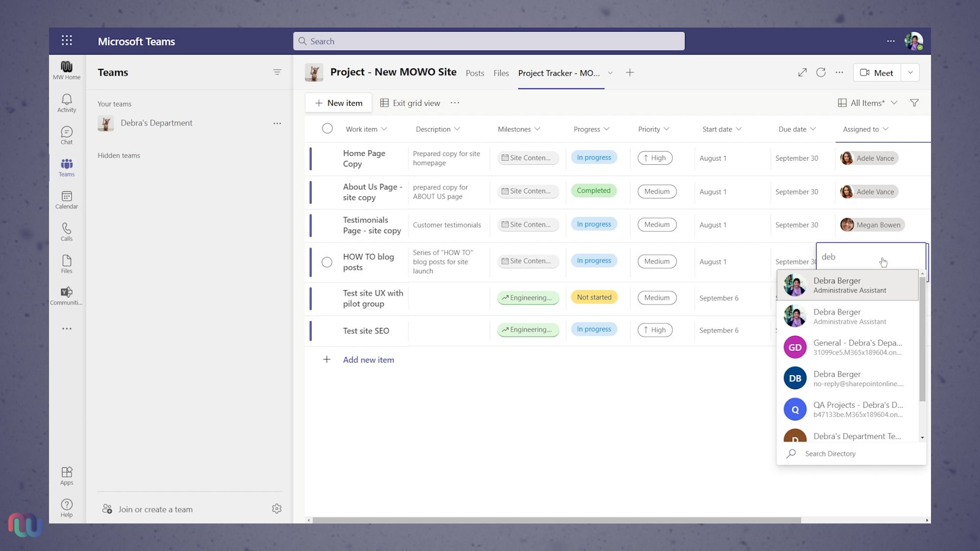This screenshot has height=551, width=980.
Task: Select the Project Tracker tab
Action: click(x=559, y=73)
